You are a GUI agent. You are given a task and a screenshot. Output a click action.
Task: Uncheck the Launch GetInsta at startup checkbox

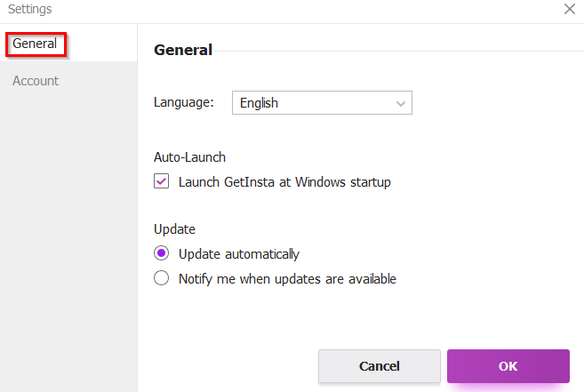(161, 181)
